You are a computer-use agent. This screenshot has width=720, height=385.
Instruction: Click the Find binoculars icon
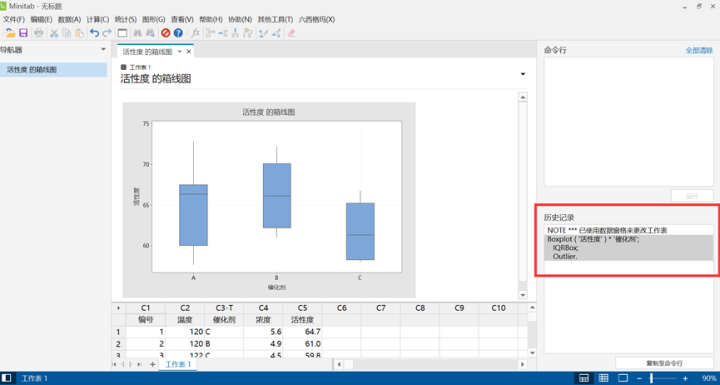(x=137, y=33)
